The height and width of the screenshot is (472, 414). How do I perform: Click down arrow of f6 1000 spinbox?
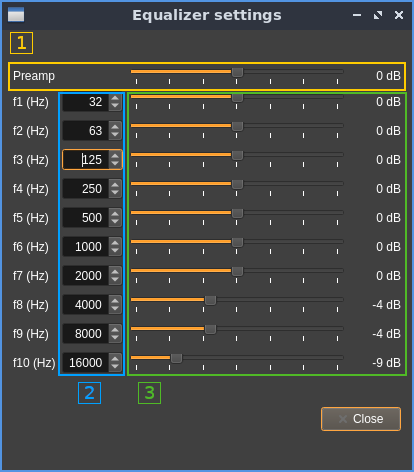click(x=115, y=250)
